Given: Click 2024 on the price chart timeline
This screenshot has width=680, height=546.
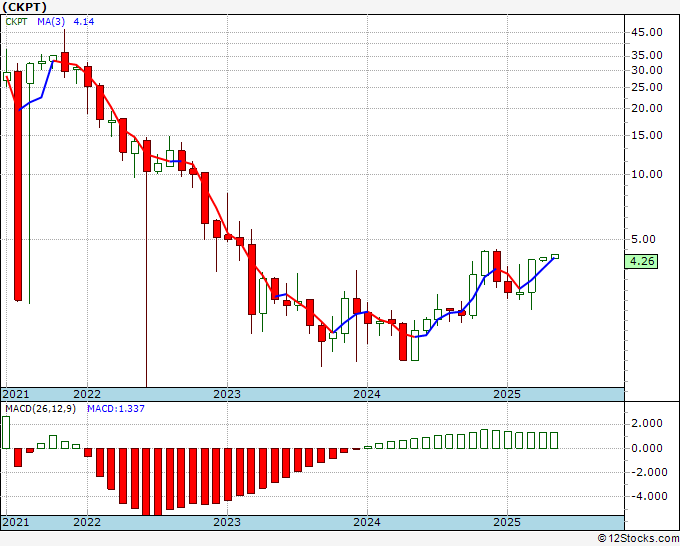Looking at the screenshot, I should pyautogui.click(x=367, y=394).
